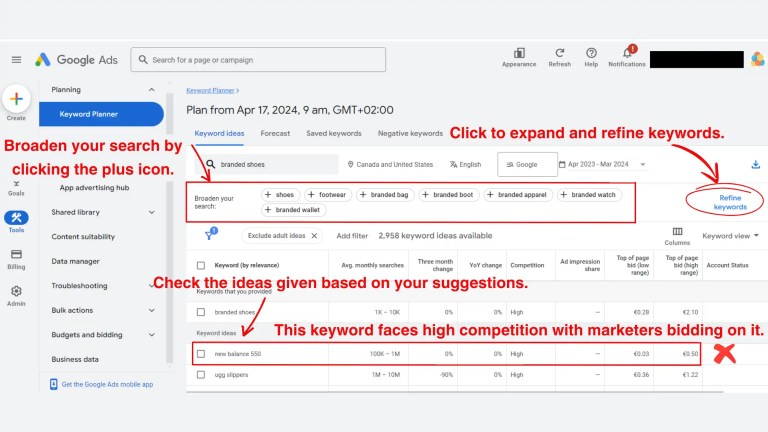This screenshot has height=432, width=768.
Task: Expand the Bulk actions section
Action: pos(151,310)
